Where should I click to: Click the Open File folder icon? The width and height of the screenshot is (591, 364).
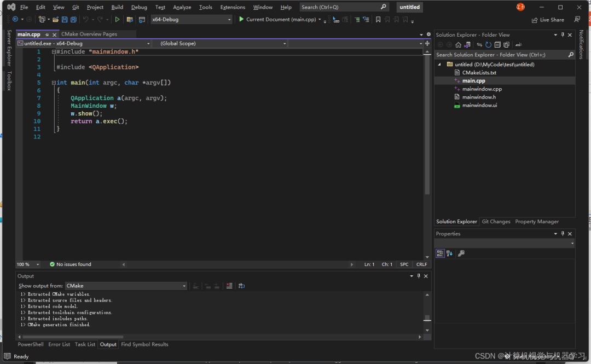pyautogui.click(x=55, y=19)
